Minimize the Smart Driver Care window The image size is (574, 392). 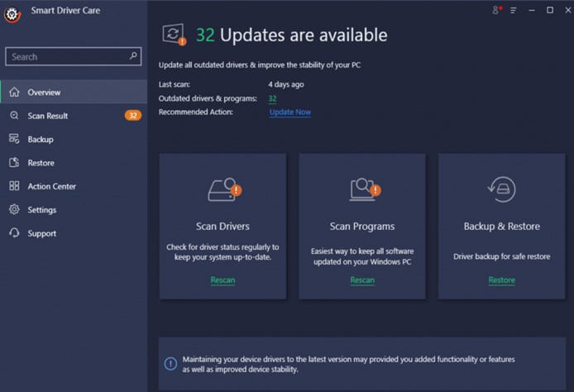click(532, 10)
